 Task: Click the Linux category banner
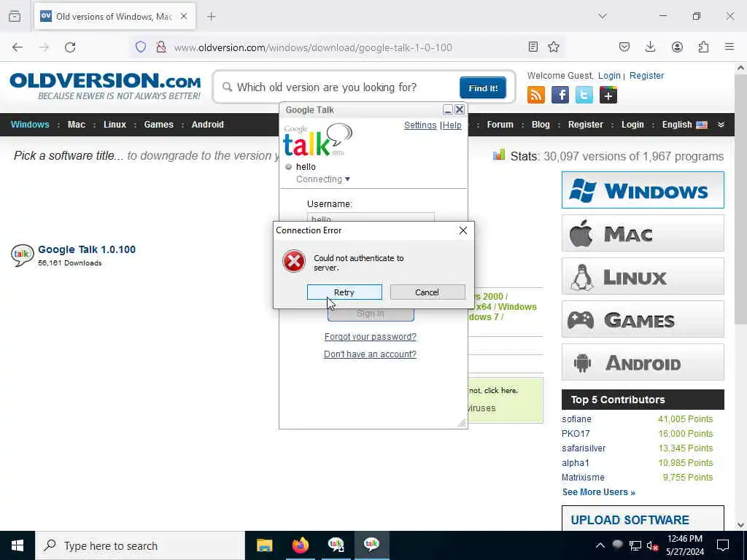[x=643, y=276]
